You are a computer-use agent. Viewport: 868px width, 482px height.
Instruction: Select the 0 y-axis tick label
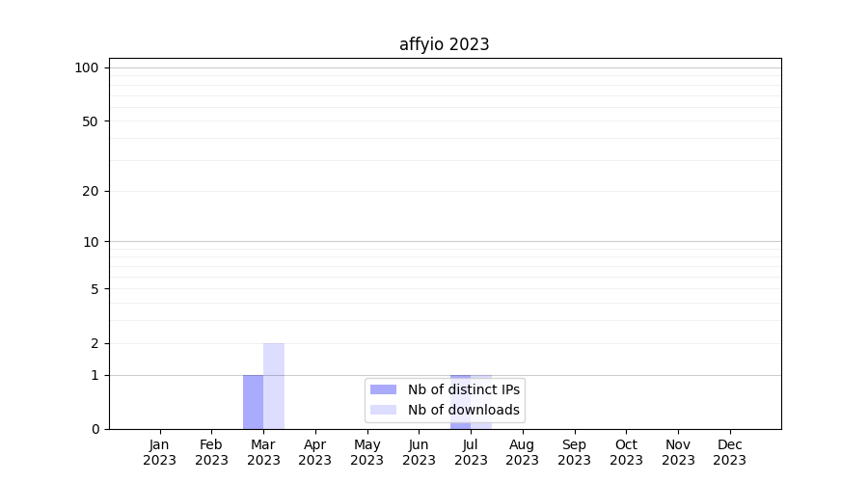[95, 429]
